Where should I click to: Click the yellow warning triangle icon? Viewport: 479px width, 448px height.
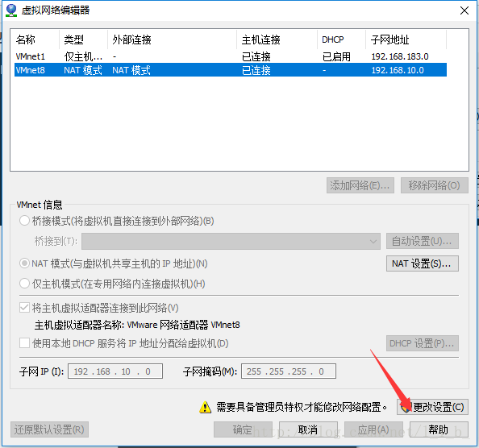tap(206, 408)
